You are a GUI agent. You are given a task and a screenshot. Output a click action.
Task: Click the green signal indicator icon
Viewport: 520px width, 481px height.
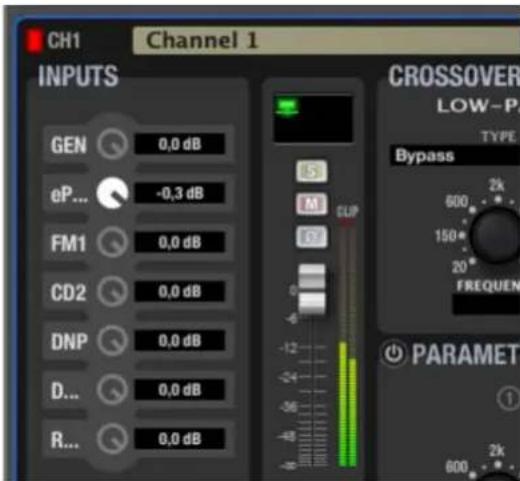click(287, 107)
